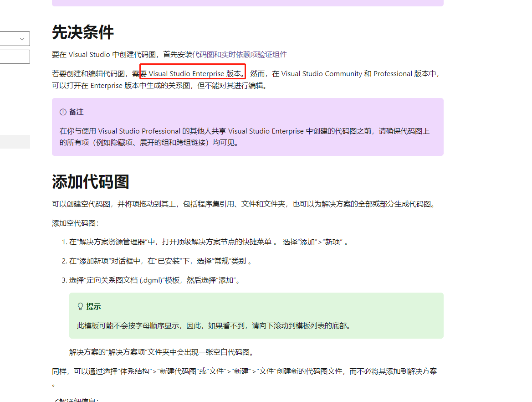Click the 提示 tip label
Viewport: 532px width, 402px height.
(x=94, y=307)
